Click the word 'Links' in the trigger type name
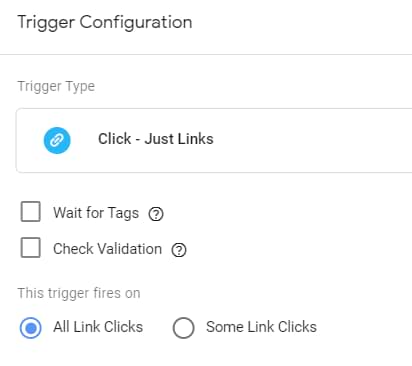The width and height of the screenshot is (412, 366). coord(195,139)
